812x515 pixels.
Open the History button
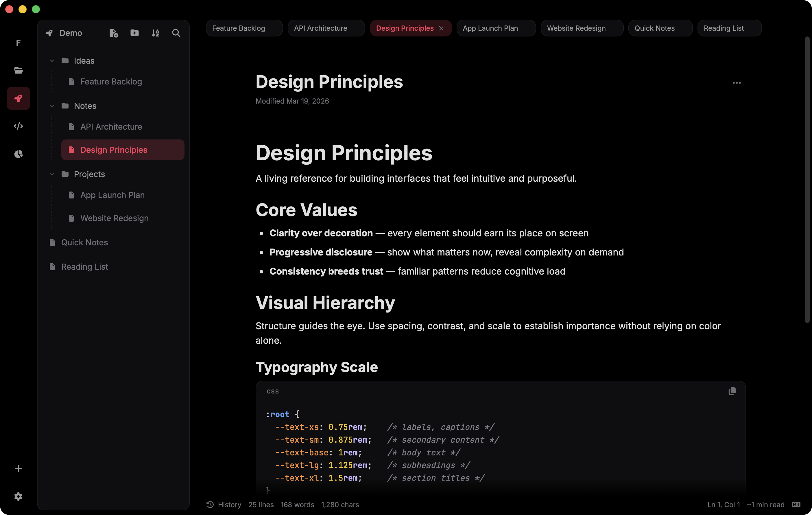click(224, 505)
